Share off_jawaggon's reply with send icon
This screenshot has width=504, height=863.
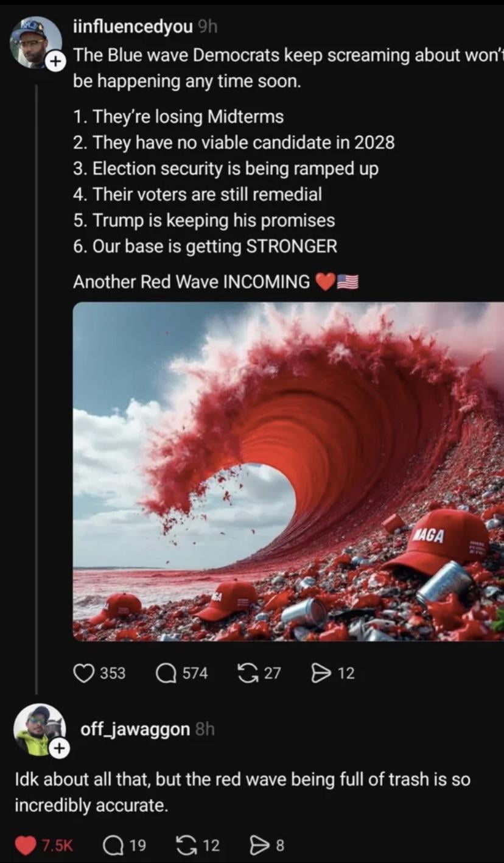[x=259, y=845]
